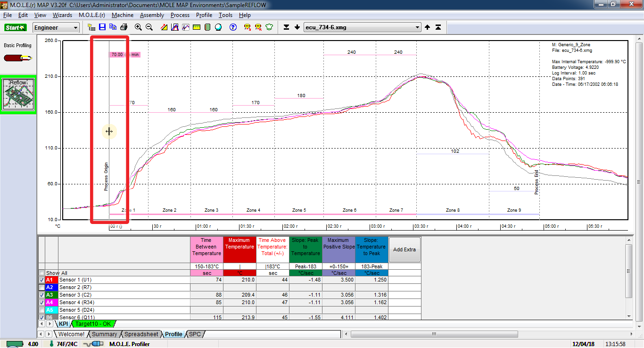The height and width of the screenshot is (348, 644).
Task: Open the Assembly menu
Action: click(152, 15)
